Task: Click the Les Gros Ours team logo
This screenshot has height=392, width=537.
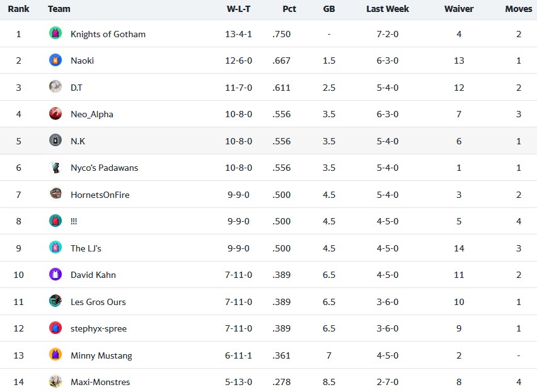Action: click(x=55, y=301)
